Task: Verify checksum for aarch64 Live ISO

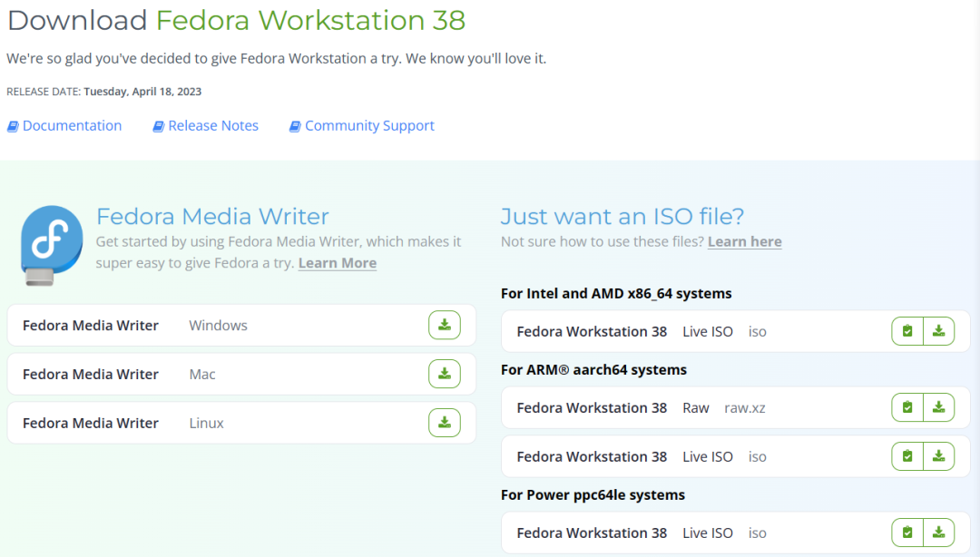Action: tap(907, 456)
